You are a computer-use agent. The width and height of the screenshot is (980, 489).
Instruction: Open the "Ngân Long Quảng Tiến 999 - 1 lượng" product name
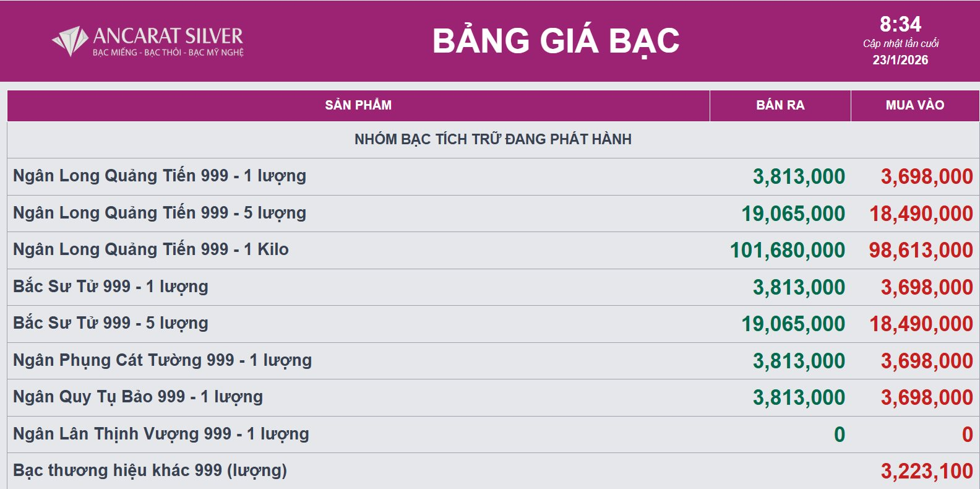tap(160, 176)
